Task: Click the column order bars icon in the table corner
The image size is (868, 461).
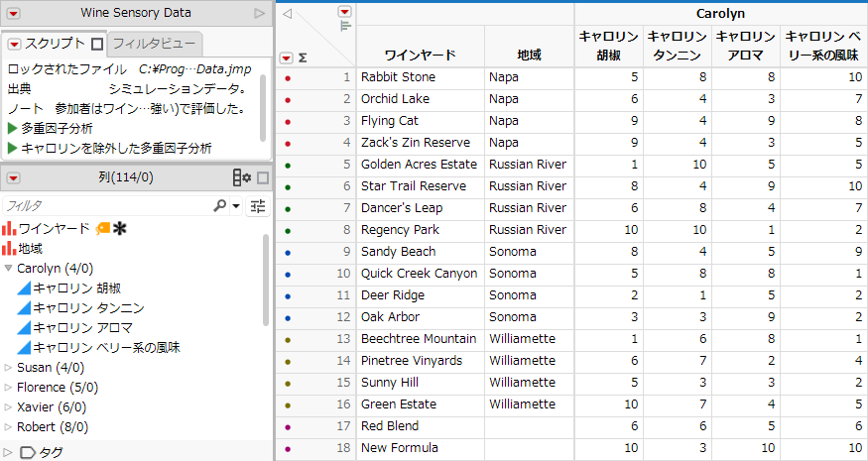Action: tap(345, 26)
